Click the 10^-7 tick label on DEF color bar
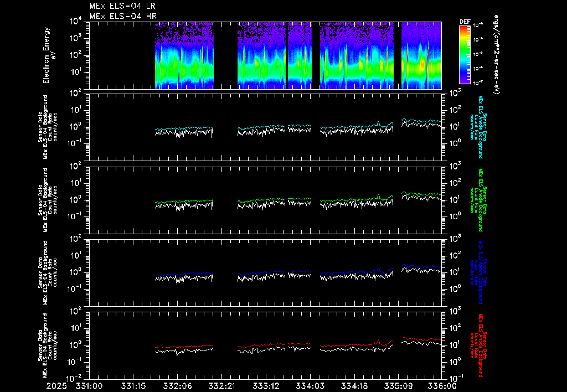This screenshot has height=392, width=567. coord(478,83)
